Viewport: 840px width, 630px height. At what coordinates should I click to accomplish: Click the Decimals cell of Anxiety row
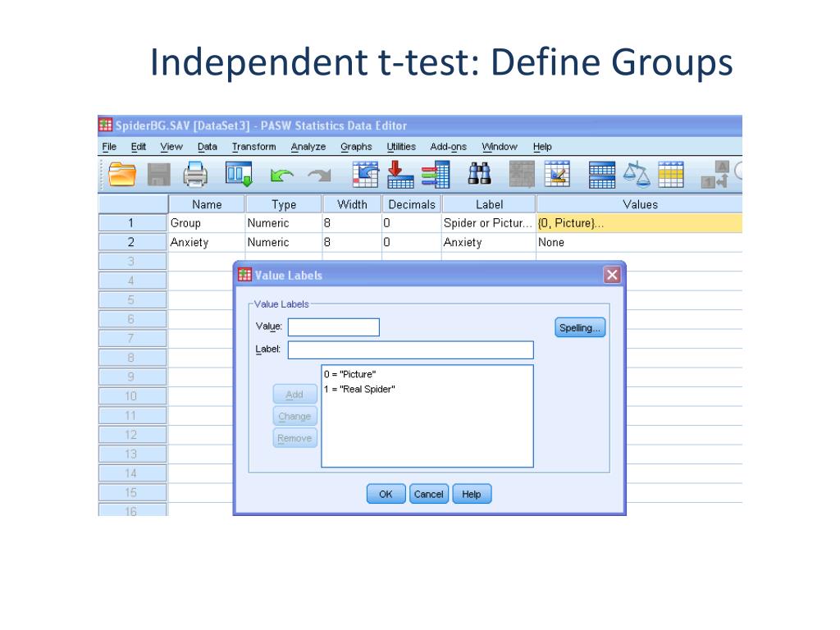412,242
